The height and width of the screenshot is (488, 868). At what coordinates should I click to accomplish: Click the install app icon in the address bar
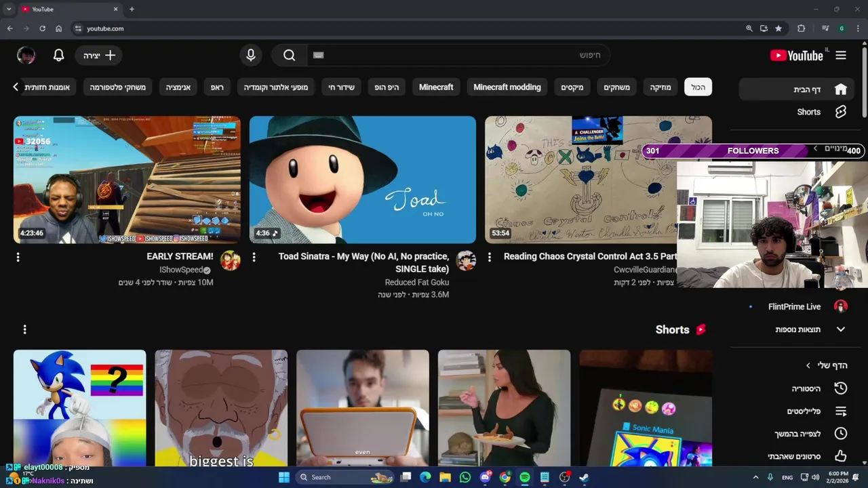pyautogui.click(x=764, y=28)
